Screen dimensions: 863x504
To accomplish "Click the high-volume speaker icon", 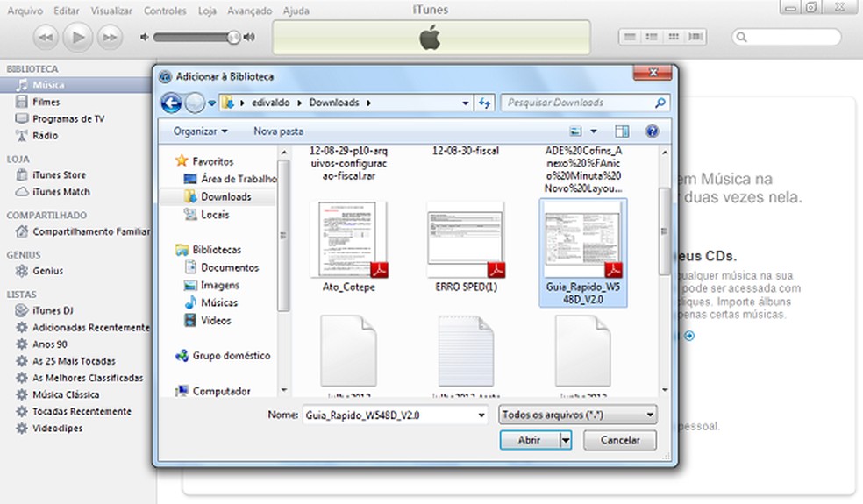I will coord(249,37).
